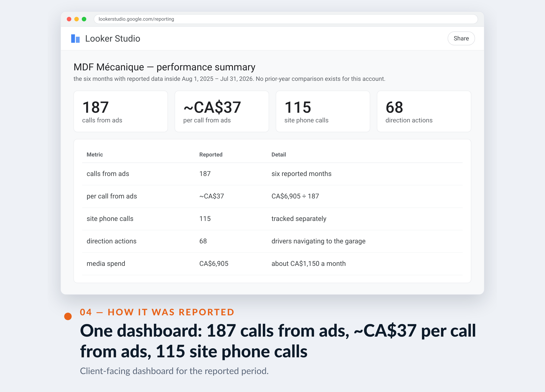545x392 pixels.
Task: Click the date range subtitle under the title
Action: tap(229, 79)
